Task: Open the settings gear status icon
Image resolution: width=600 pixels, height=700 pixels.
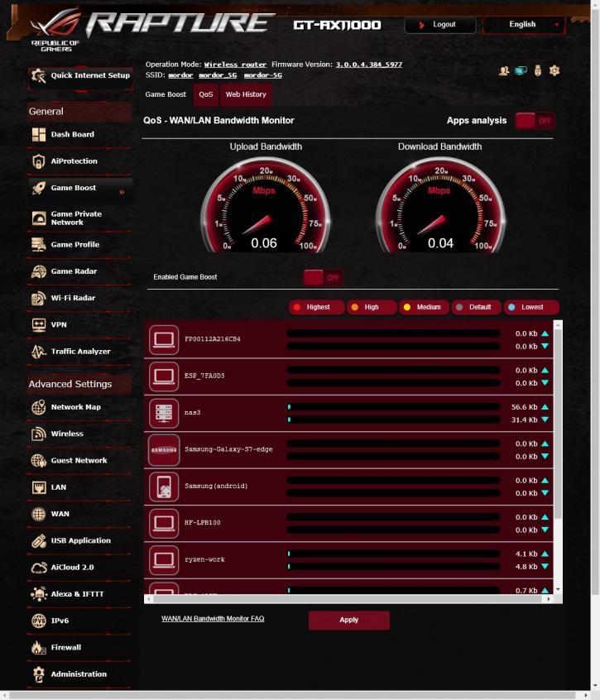Action: (554, 70)
